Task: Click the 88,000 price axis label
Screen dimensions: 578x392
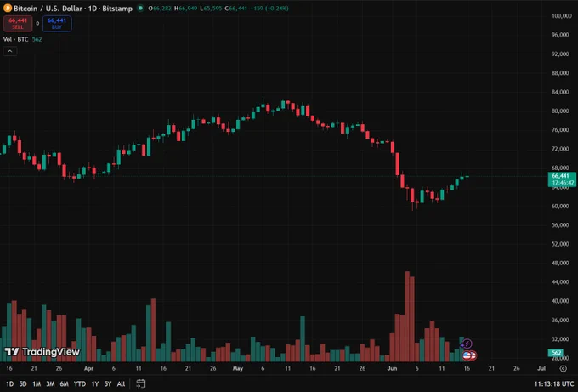Action: point(560,73)
